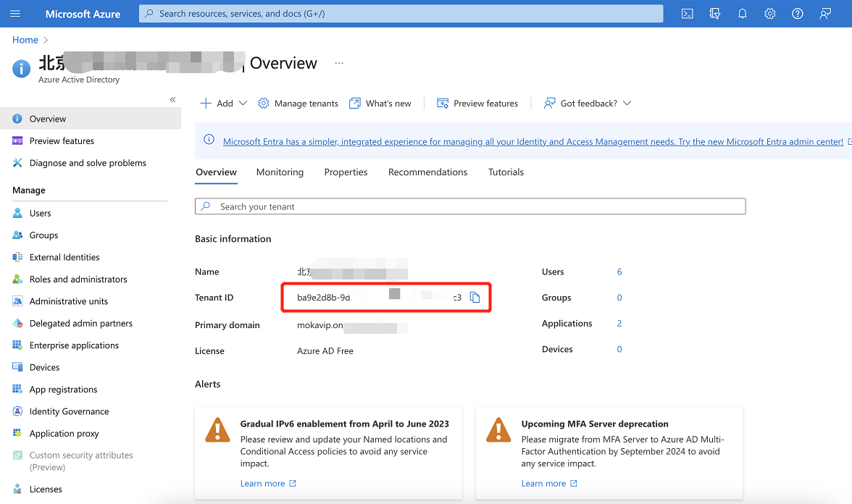The image size is (852, 504).
Task: Open Cloud Shell from the top bar
Action: point(688,14)
